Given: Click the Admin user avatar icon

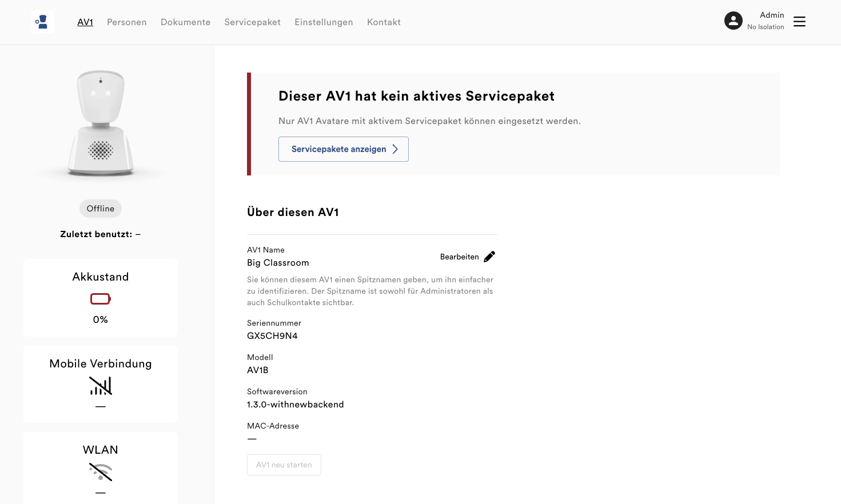Looking at the screenshot, I should [x=733, y=21].
